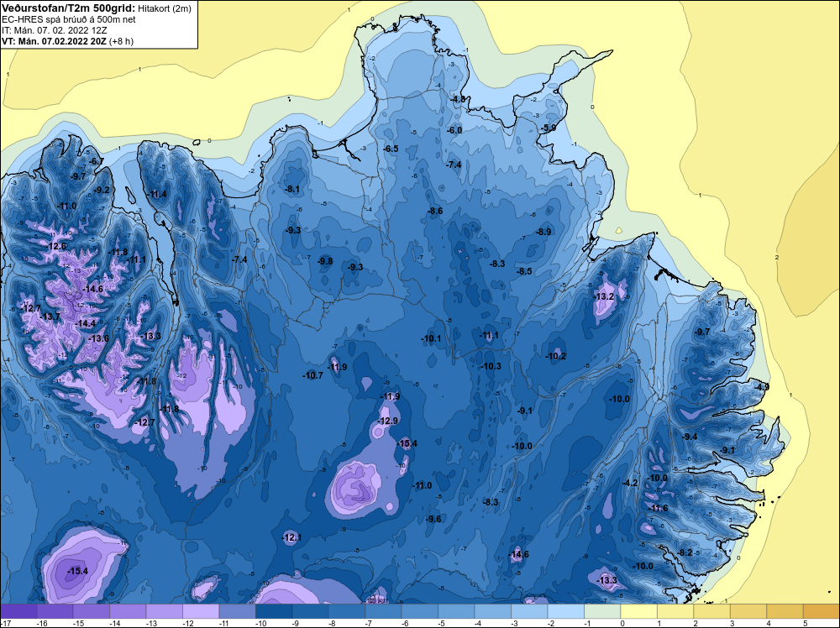The image size is (840, 628).
Task: Click the -14.4 temperature label
Action: pyautogui.click(x=85, y=323)
